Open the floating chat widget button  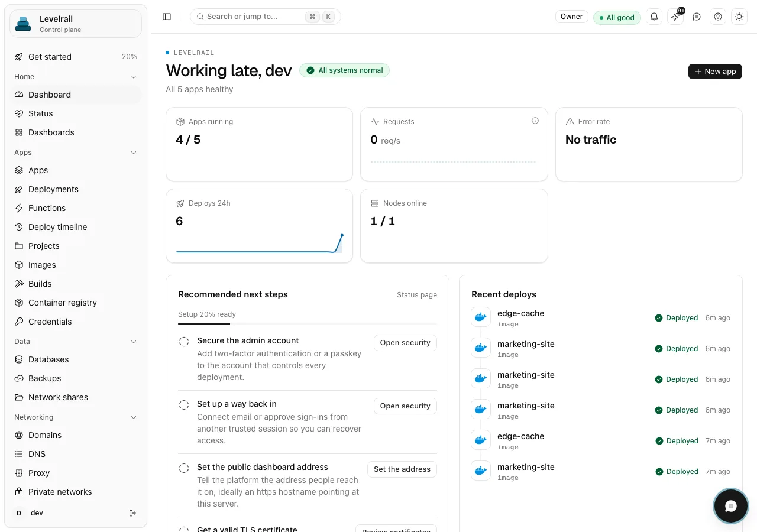(731, 506)
